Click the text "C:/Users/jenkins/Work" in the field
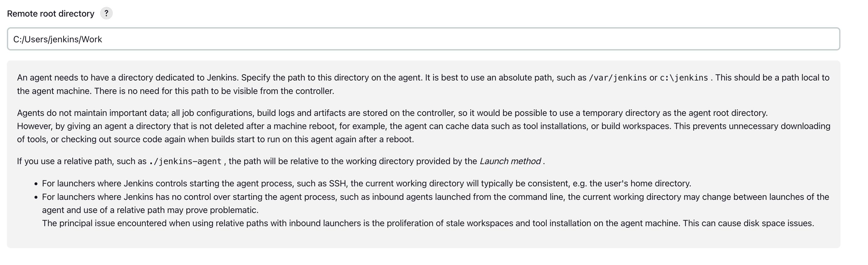This screenshot has height=265, width=868. coord(58,39)
